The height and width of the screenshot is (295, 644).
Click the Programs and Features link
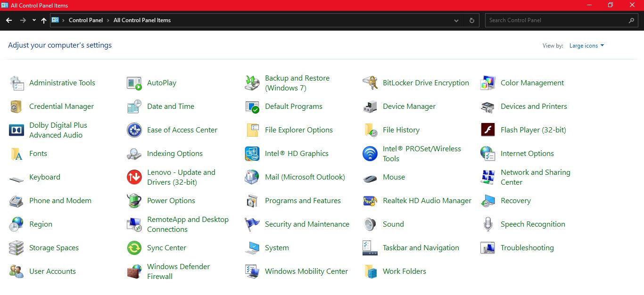[303, 201]
